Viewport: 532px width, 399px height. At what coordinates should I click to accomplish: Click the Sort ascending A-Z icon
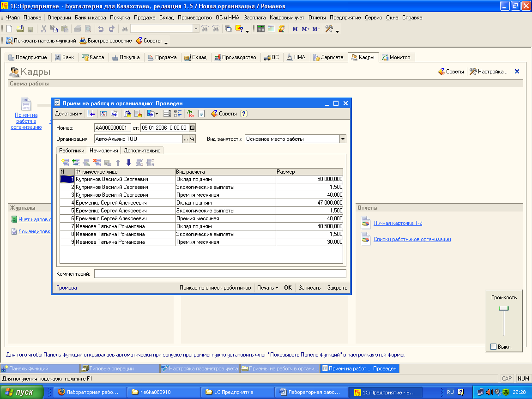point(139,163)
